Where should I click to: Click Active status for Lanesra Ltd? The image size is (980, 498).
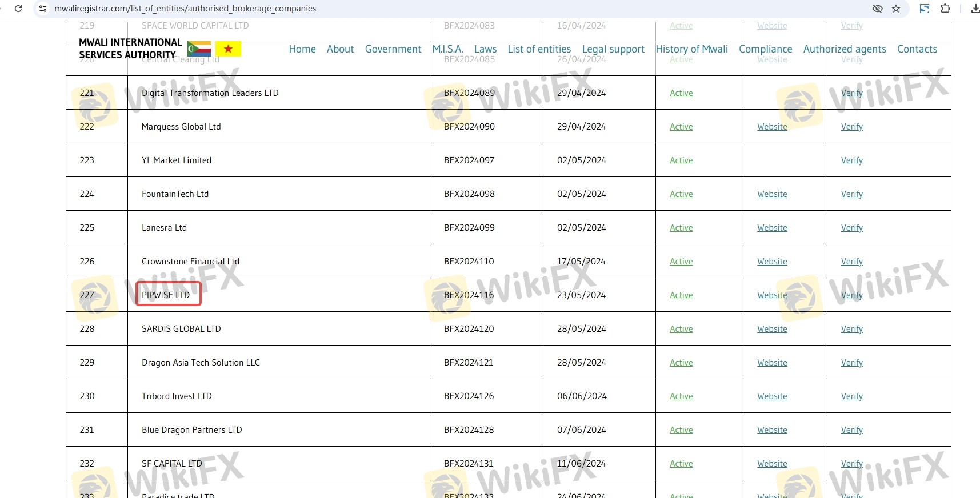pos(681,228)
